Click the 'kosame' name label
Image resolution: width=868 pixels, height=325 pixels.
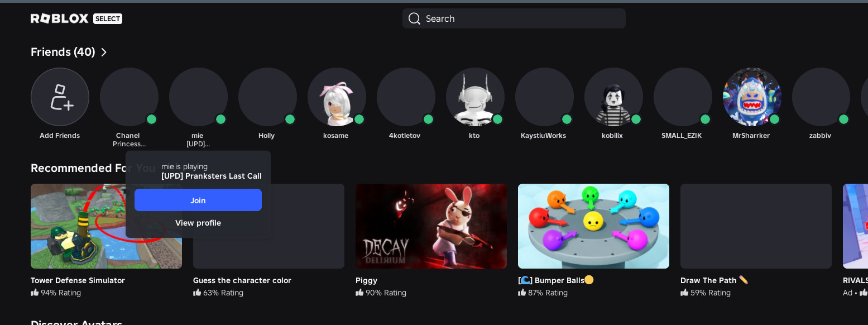pos(335,136)
